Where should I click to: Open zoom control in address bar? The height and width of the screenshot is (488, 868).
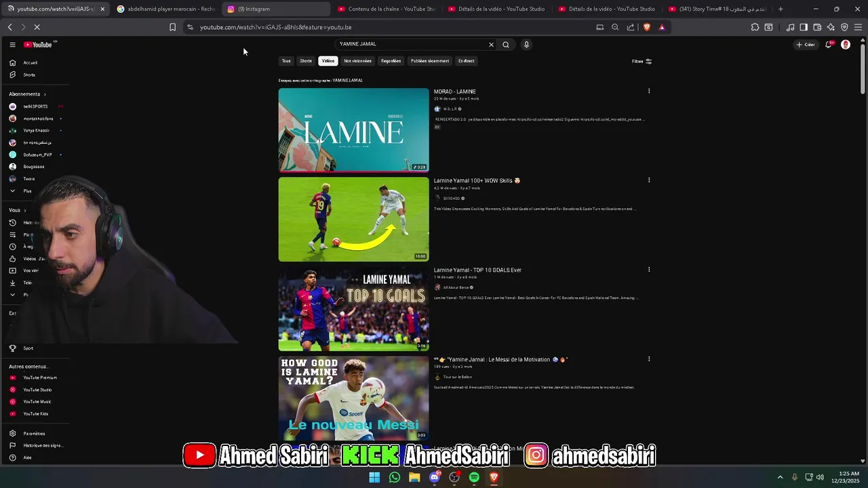615,27
